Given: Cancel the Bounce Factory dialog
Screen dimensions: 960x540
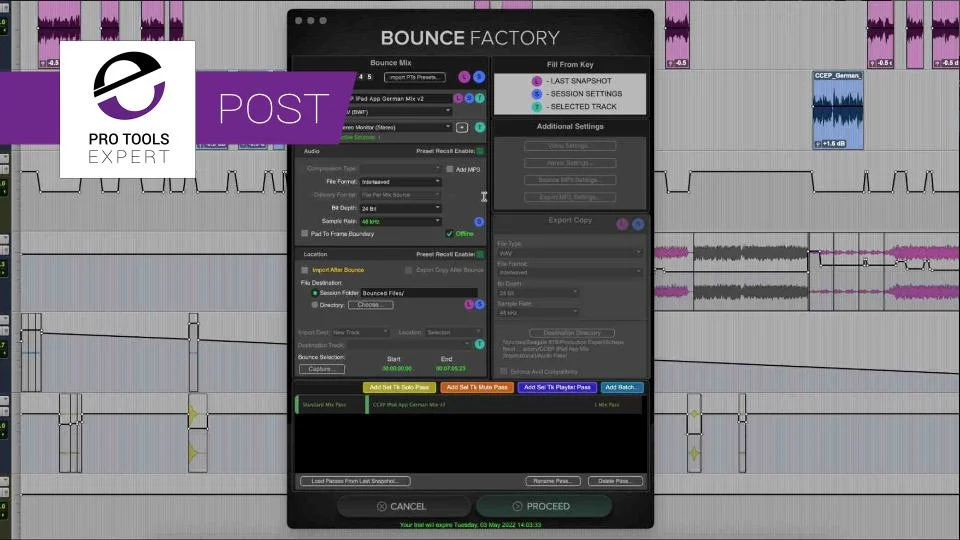Looking at the screenshot, I should 403,506.
